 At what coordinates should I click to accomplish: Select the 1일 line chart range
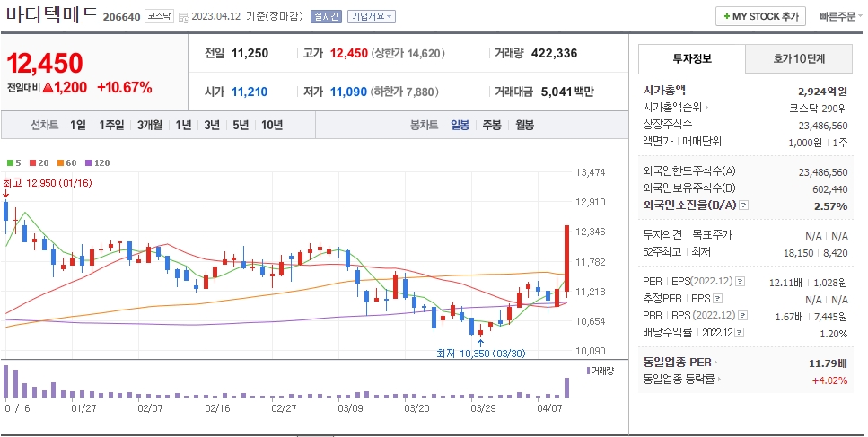click(77, 125)
